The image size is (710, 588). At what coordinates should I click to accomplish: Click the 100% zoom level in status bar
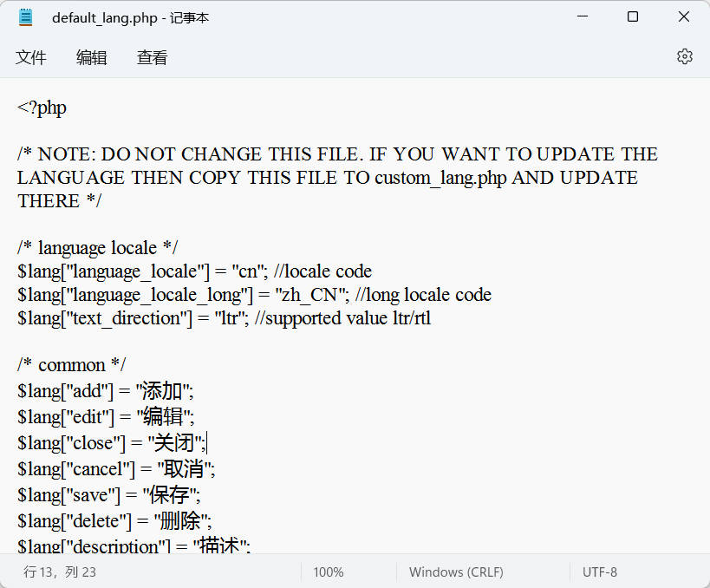click(329, 572)
